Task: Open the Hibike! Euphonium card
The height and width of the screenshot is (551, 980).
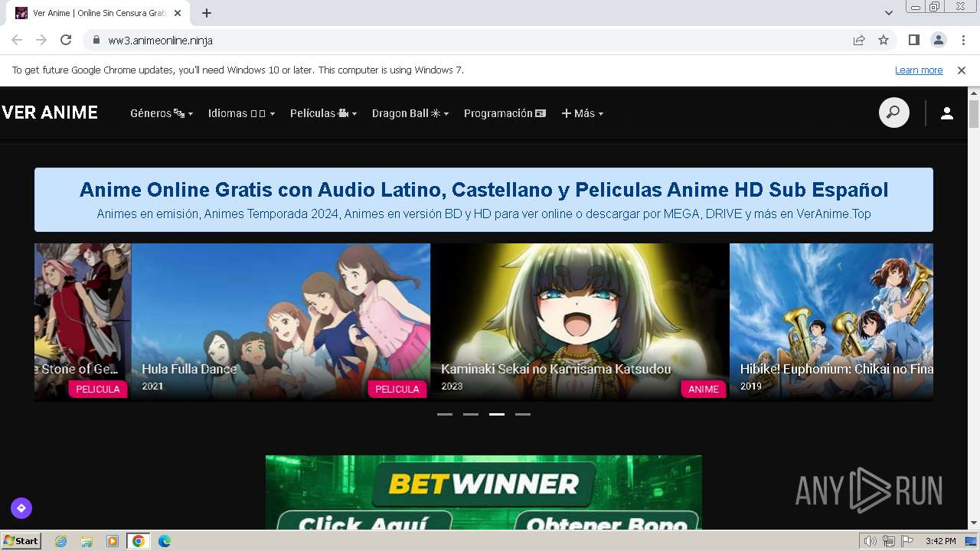Action: [x=831, y=322]
